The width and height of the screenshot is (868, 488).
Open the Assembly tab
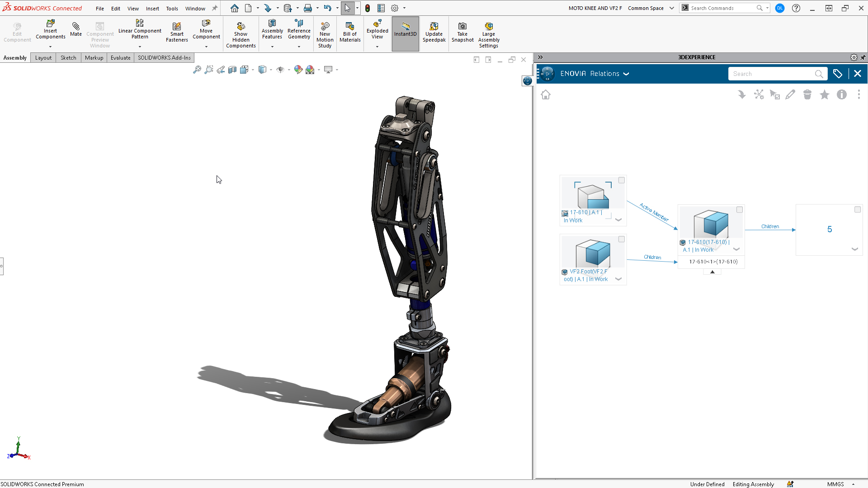[x=15, y=57]
